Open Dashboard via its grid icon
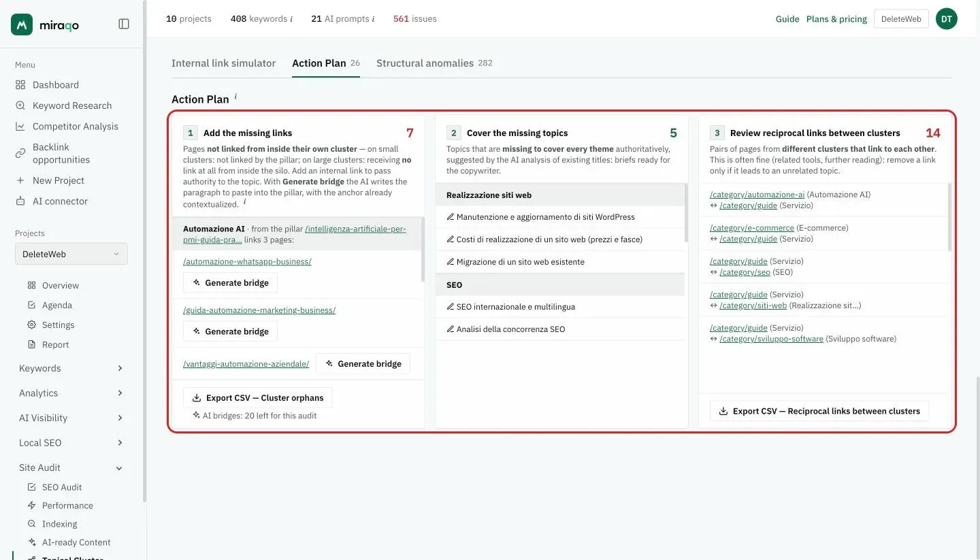The height and width of the screenshot is (560, 980). pyautogui.click(x=20, y=85)
